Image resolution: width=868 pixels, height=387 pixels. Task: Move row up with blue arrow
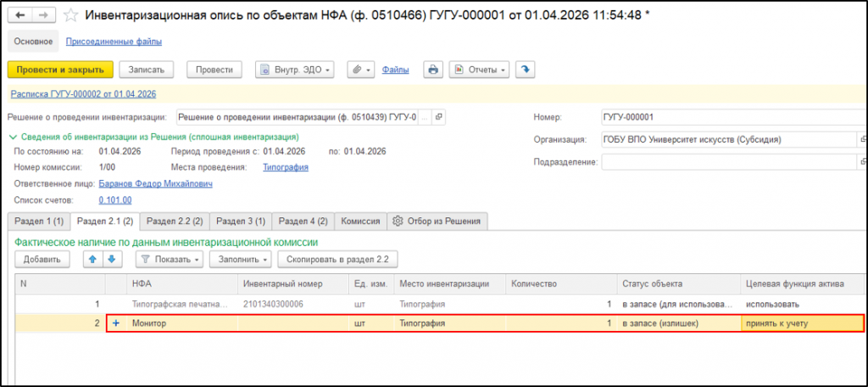93,259
